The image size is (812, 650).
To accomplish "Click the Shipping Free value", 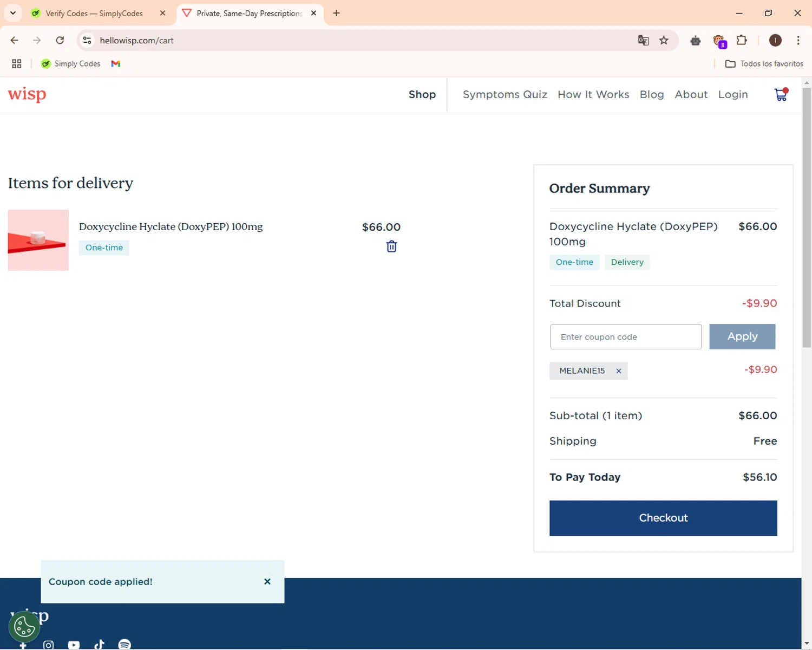I will 765,441.
